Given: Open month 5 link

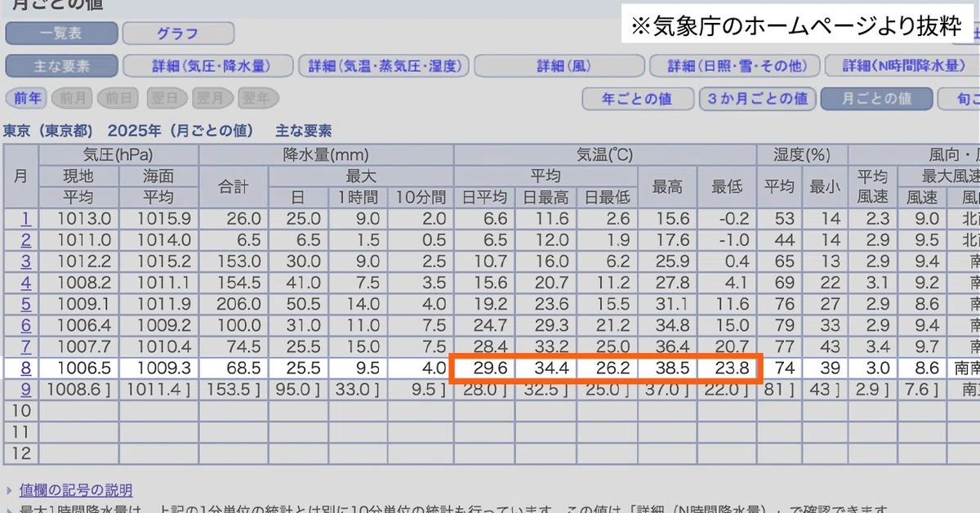Looking at the screenshot, I should pos(26,303).
